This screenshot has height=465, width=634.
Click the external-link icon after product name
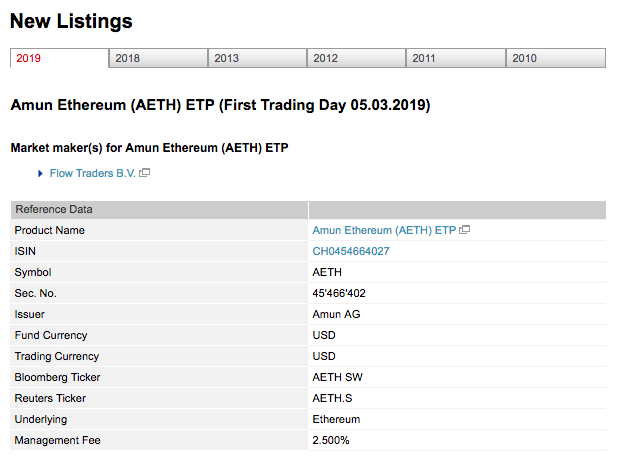[x=465, y=230]
